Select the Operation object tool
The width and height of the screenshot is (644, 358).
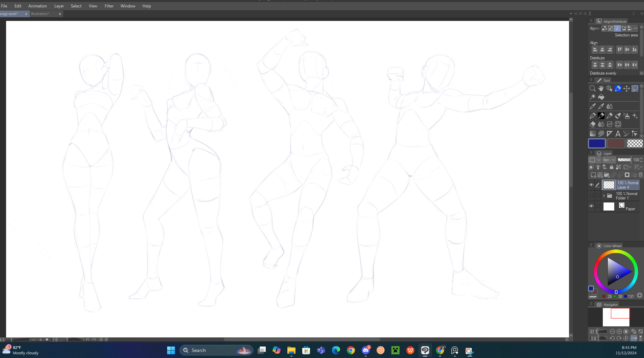[609, 88]
